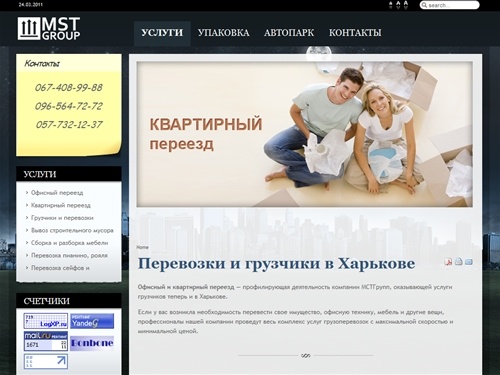Open the LogXP.ru counter badge
The image size is (500, 375).
46,321
